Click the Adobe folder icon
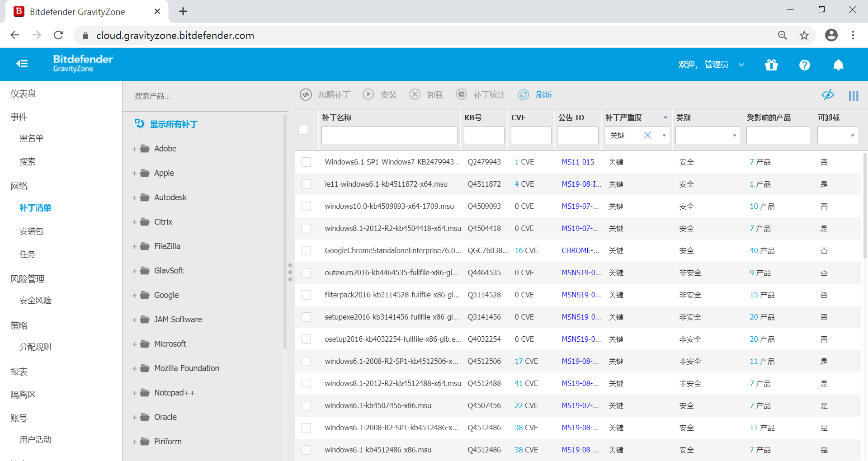The width and height of the screenshot is (868, 461). click(145, 148)
